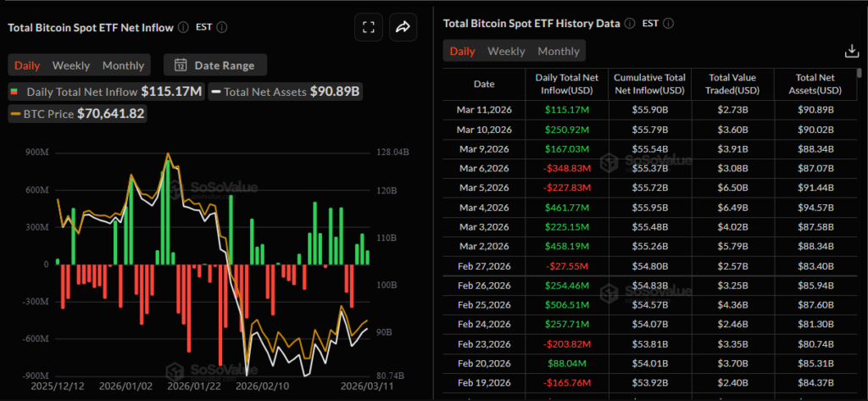The image size is (868, 401).
Task: Click info icon beside Net Inflow title
Action: (x=182, y=27)
